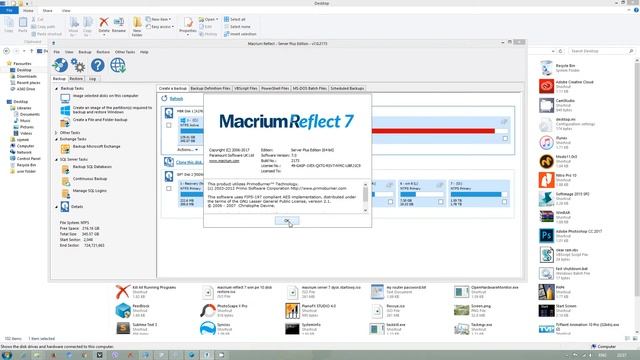640x360 pixels.
Task: Click the refresh arrow icon beside Refresh
Action: tap(164, 98)
